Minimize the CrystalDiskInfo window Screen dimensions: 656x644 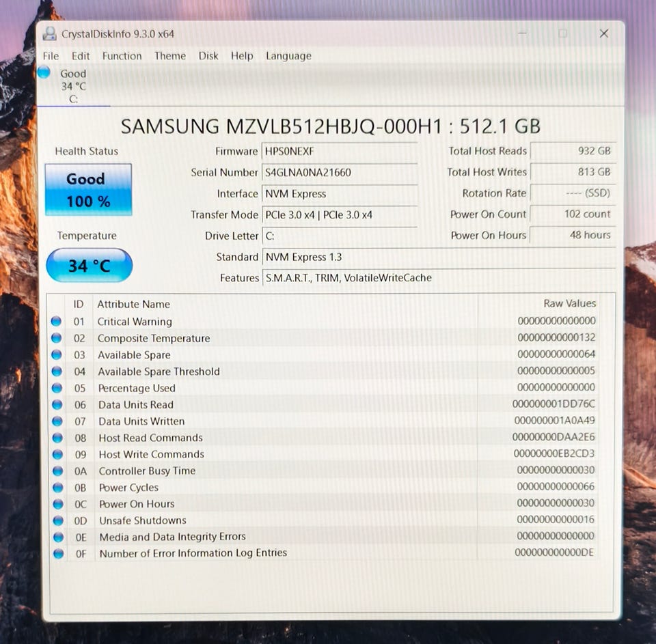coord(522,33)
